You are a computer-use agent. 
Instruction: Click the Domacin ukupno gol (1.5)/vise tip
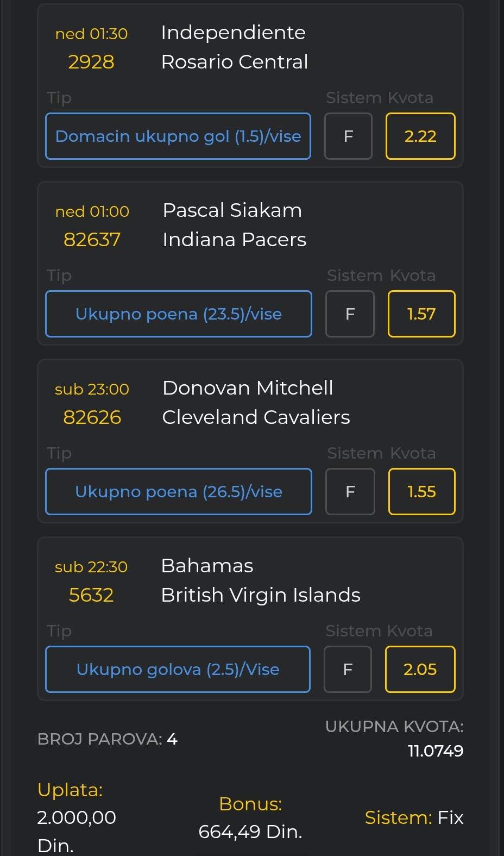178,136
